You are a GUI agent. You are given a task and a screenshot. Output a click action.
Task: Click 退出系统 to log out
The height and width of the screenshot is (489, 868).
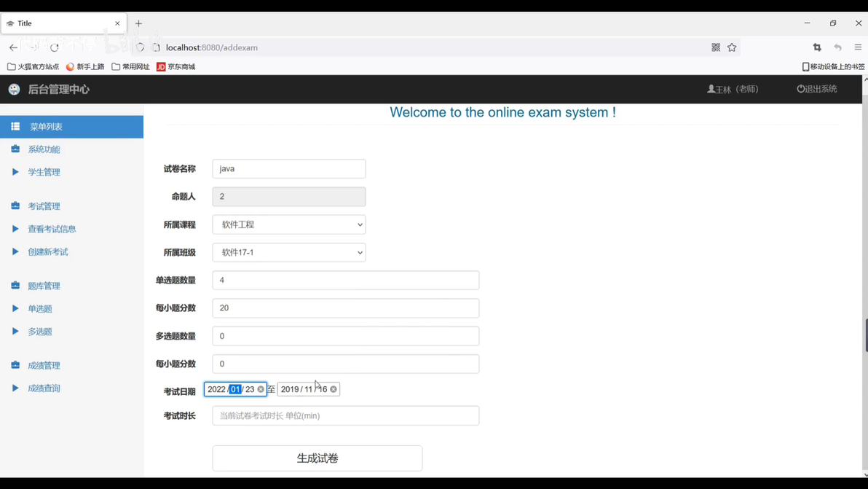tap(816, 89)
